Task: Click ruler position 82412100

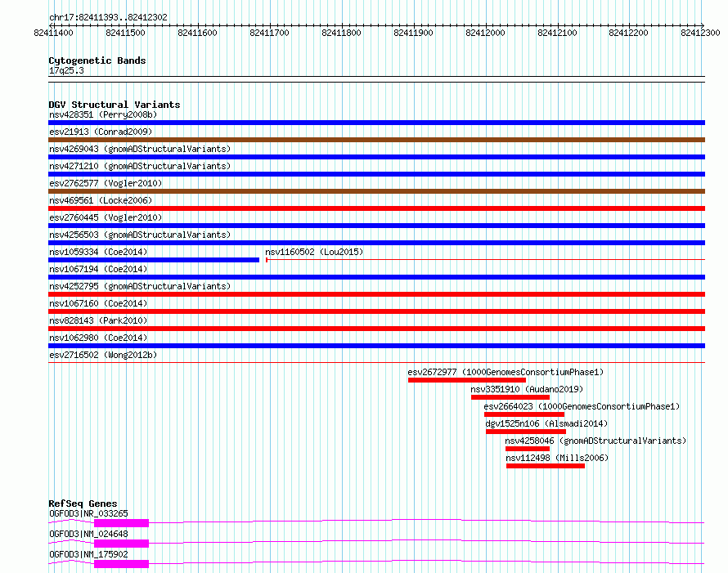Action: 557,33
